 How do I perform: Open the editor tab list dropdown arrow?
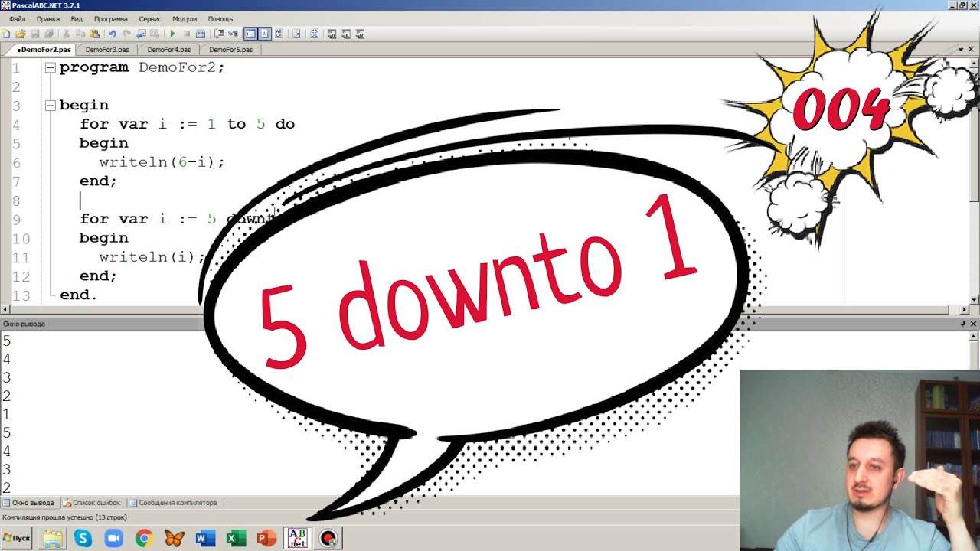(962, 49)
